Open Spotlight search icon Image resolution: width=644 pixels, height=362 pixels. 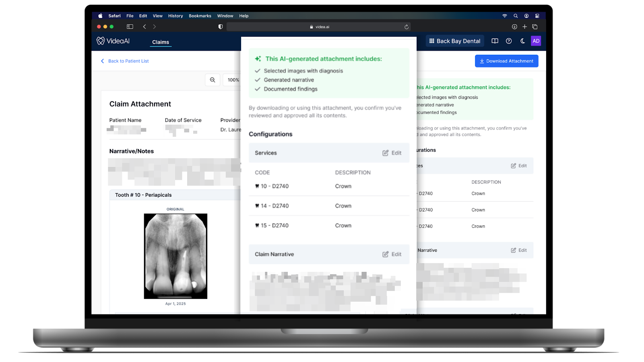(x=516, y=16)
